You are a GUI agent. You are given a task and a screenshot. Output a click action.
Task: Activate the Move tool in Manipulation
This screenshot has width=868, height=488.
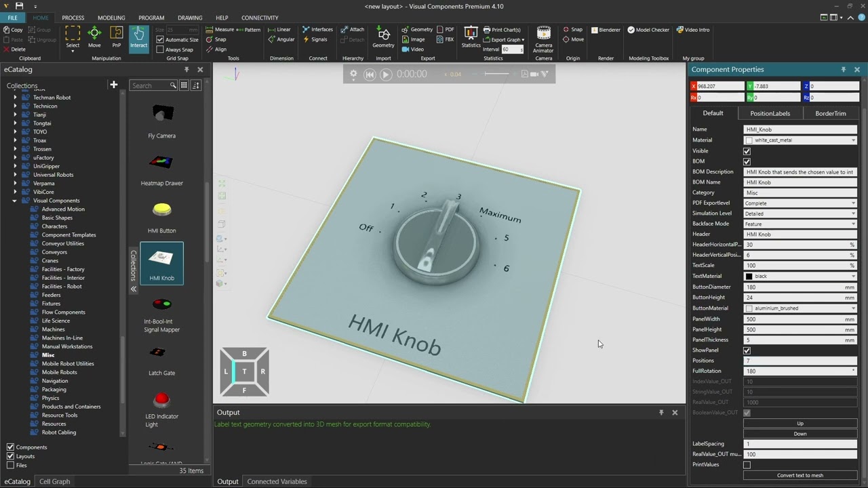[94, 38]
